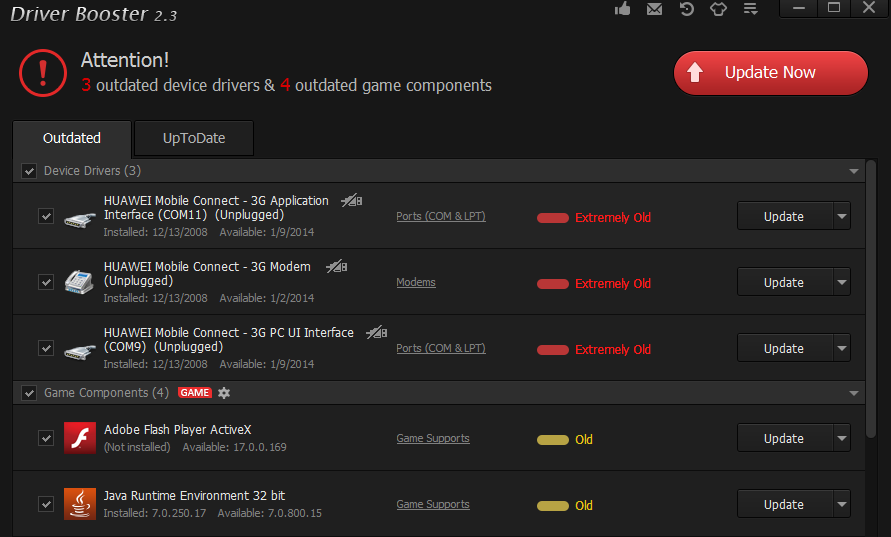Open Update dropdown arrow for 3G PC UI Interface

842,348
